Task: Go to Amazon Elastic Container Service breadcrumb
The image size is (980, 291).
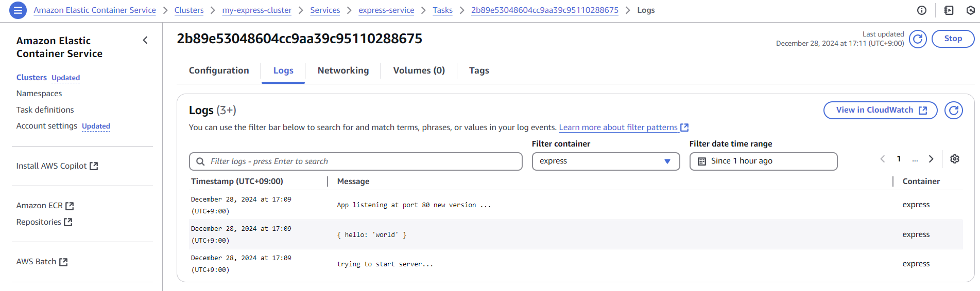Action: 95,10
